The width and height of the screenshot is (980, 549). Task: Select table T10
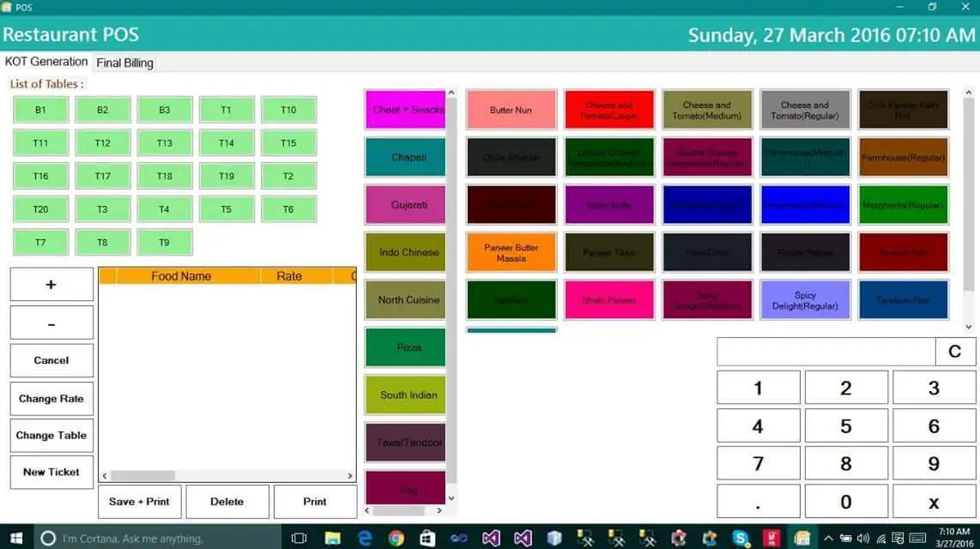(x=288, y=110)
